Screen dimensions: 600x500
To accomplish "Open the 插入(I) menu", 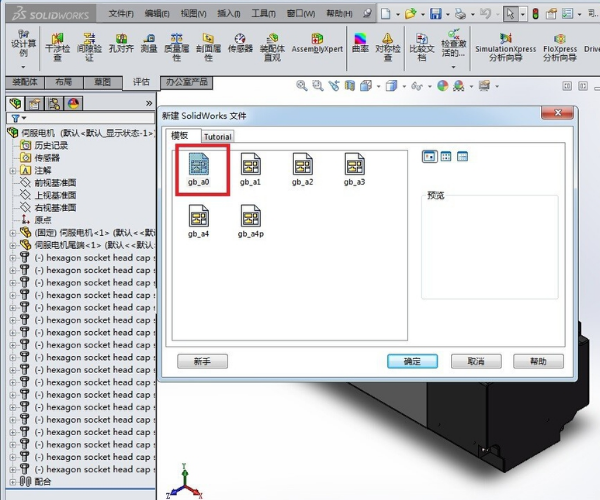I will click(229, 14).
